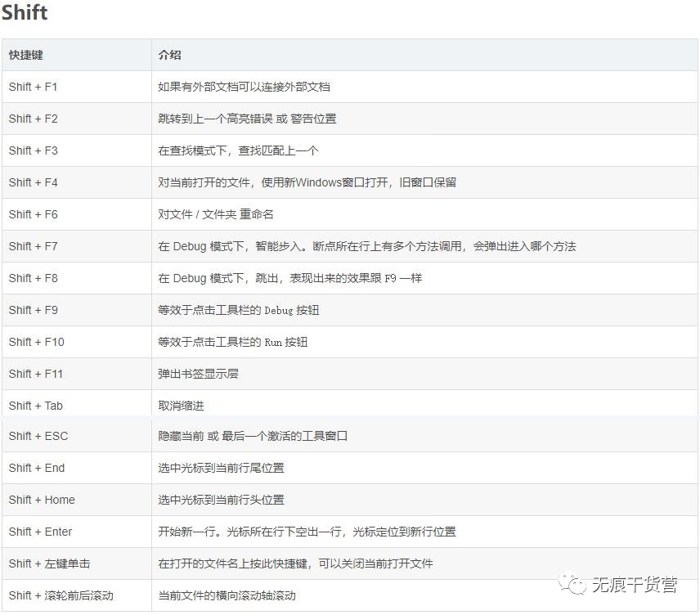The image size is (700, 615).
Task: Click the Shift + F9 shortcut cell
Action: point(77,310)
